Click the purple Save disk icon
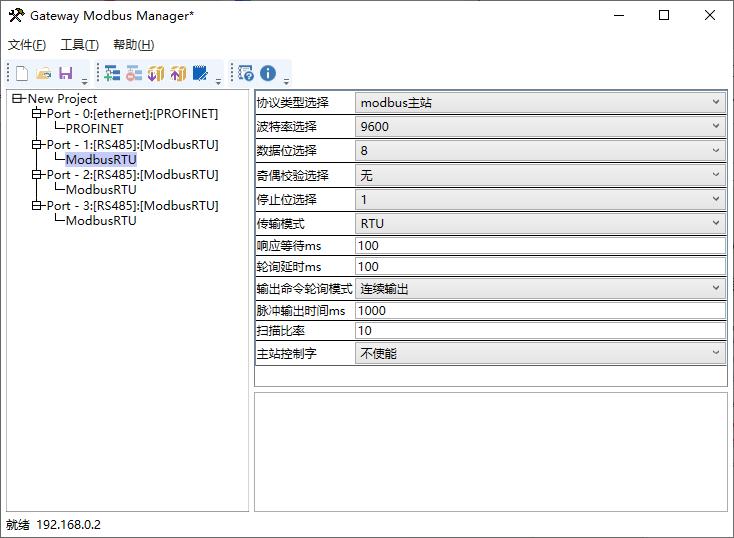 65,73
